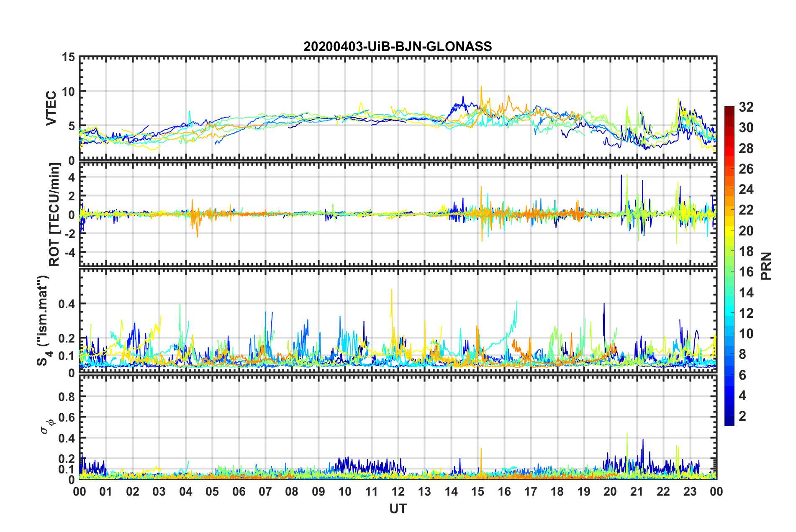Click UT axis tick label "12"
This screenshot has width=796, height=532.
point(398,491)
